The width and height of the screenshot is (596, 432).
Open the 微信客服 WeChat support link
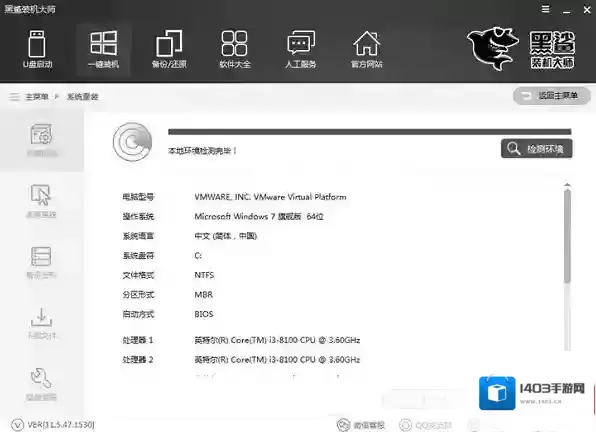point(361,425)
